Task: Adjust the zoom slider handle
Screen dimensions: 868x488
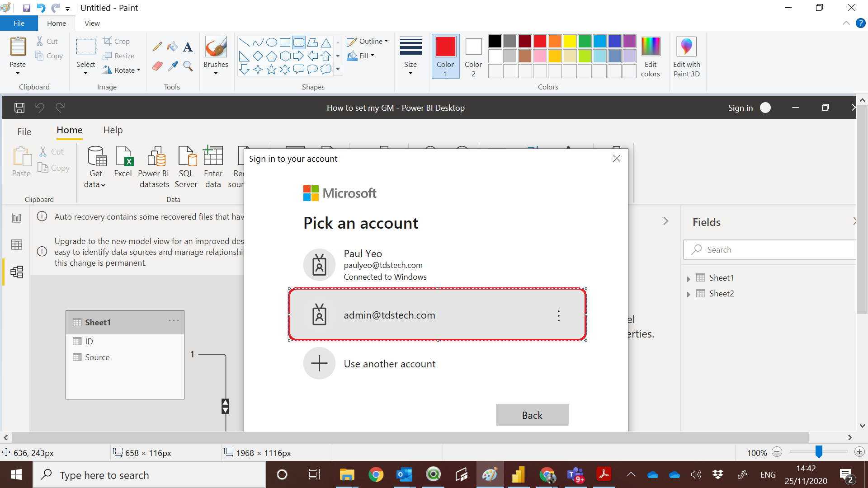Action: click(x=819, y=452)
